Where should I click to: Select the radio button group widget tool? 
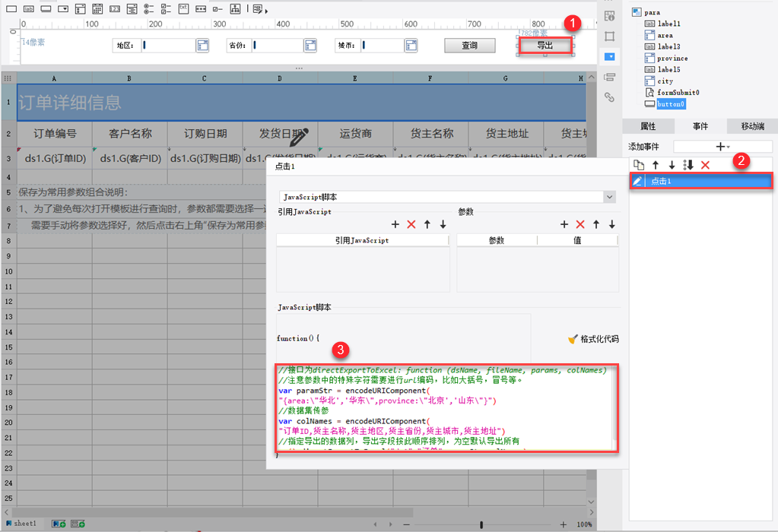(149, 9)
